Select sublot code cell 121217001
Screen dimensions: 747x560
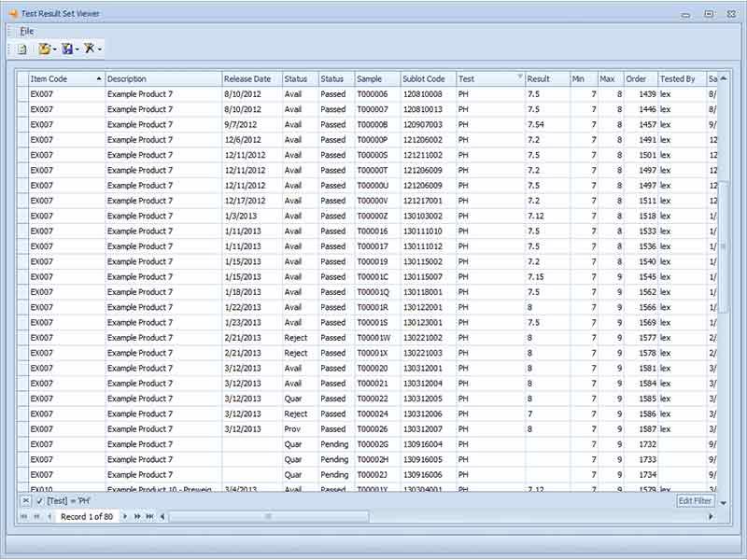(x=429, y=201)
